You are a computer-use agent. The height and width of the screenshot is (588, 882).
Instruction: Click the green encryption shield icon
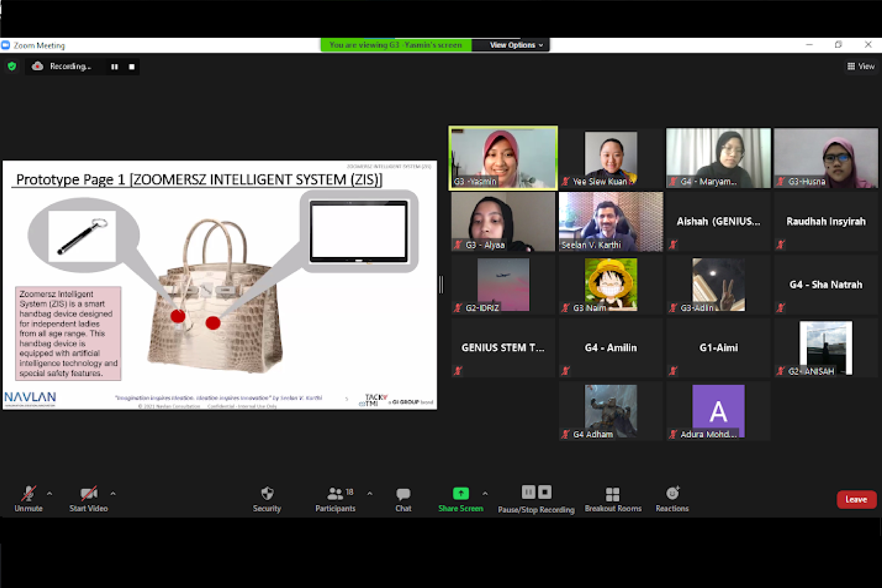[12, 66]
